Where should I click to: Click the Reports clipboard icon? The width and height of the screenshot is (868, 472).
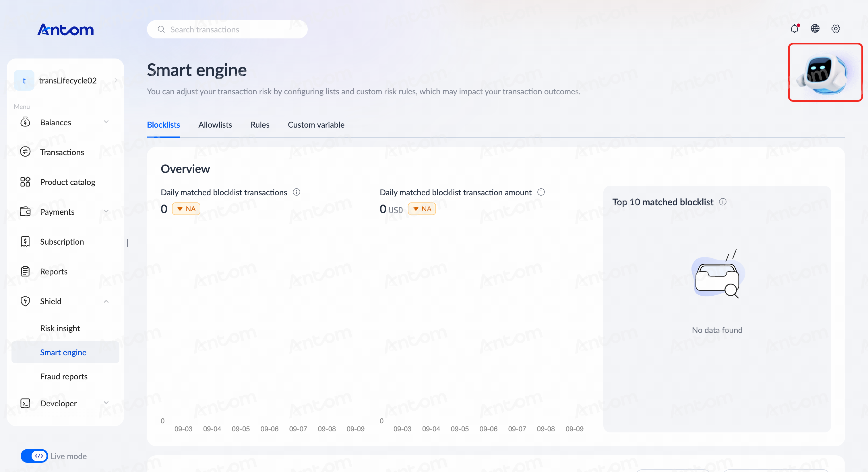25,271
